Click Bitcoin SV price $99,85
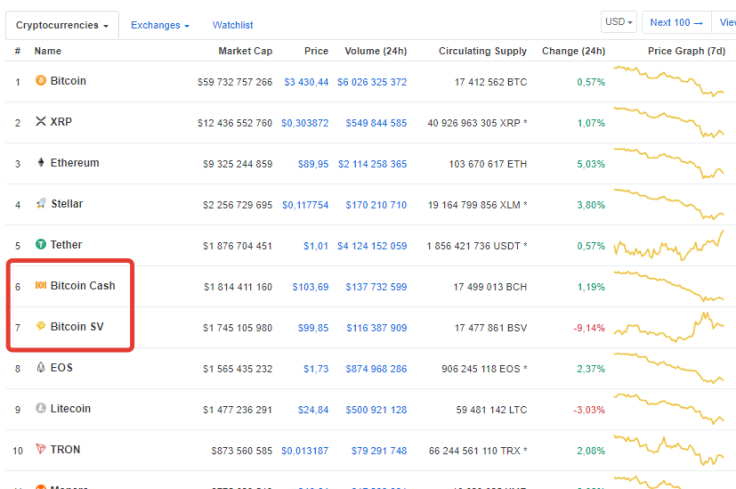The height and width of the screenshot is (489, 736). (x=313, y=328)
